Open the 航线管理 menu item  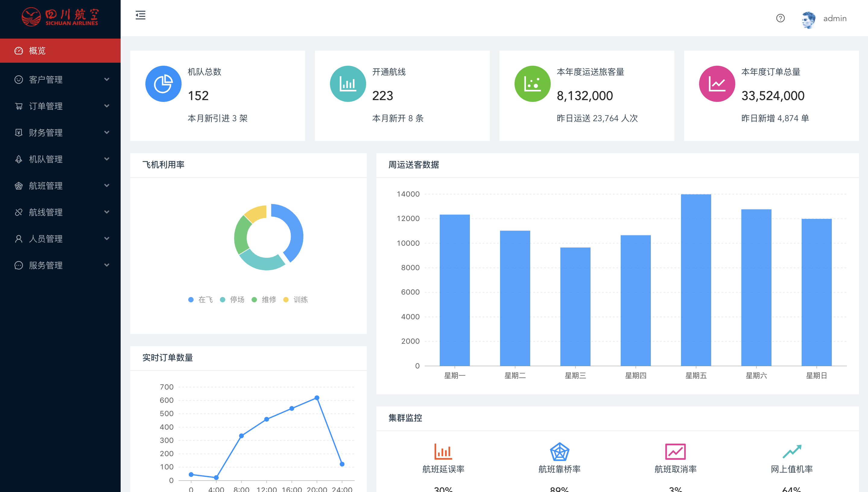(x=46, y=212)
